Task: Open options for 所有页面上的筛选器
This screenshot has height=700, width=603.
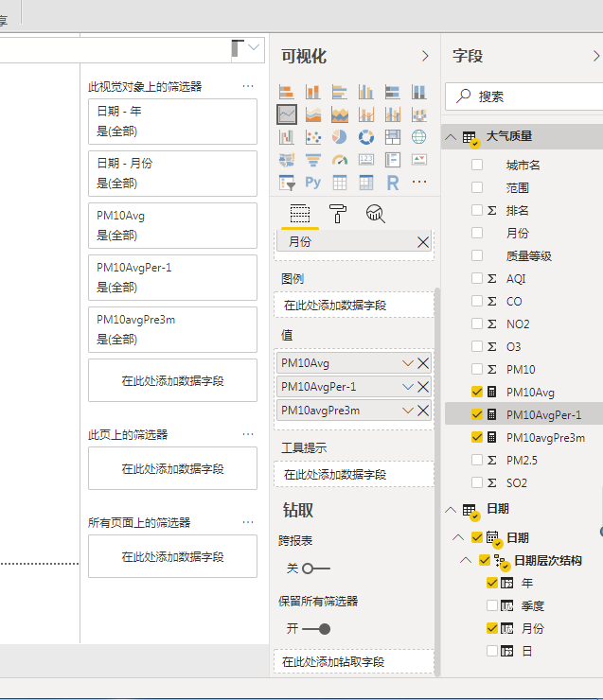Action: coord(248,522)
